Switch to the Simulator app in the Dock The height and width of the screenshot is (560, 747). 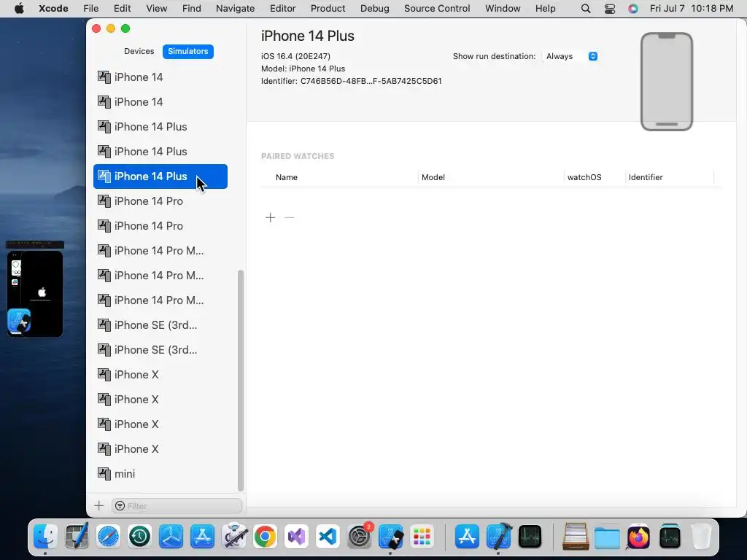pos(391,537)
